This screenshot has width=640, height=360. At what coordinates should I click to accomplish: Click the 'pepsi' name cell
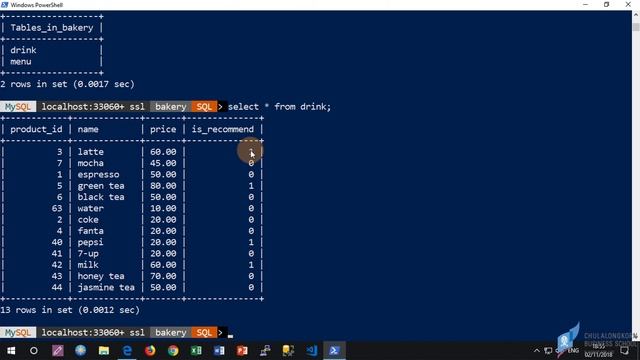pyautogui.click(x=91, y=242)
